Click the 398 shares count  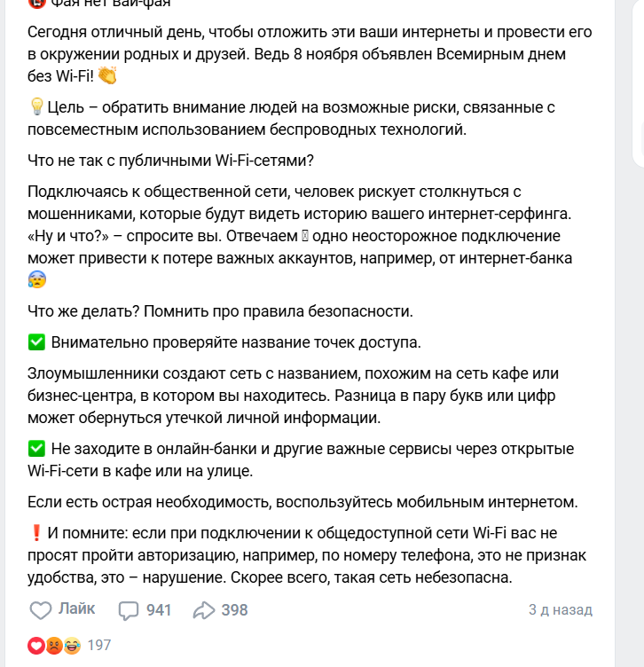coord(234,610)
